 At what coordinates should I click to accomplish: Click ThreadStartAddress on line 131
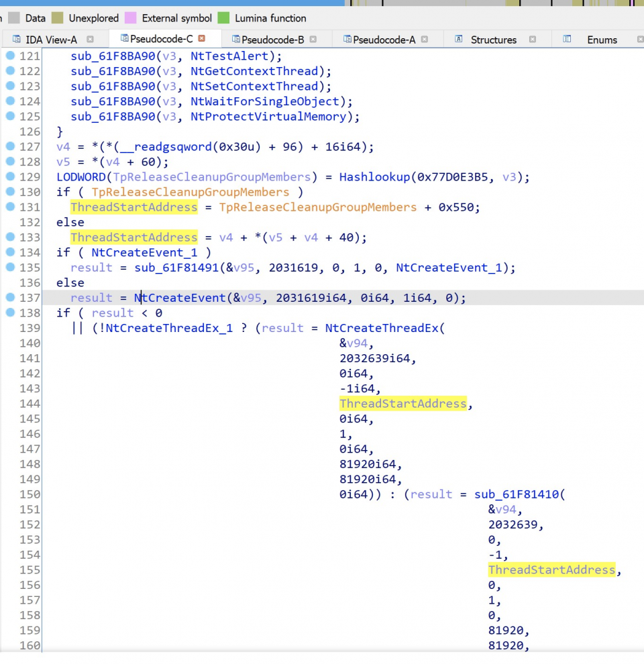point(134,207)
